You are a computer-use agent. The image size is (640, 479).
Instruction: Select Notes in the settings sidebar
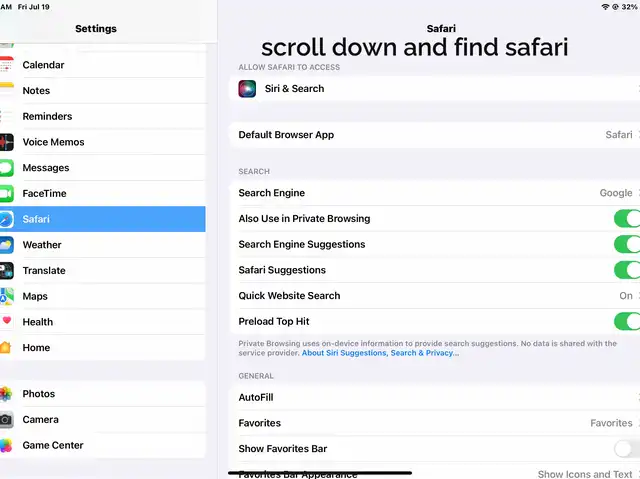(x=36, y=91)
